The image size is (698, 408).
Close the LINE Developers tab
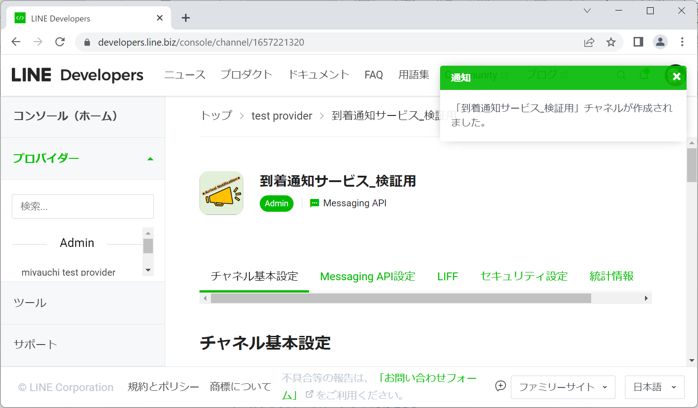coord(160,18)
